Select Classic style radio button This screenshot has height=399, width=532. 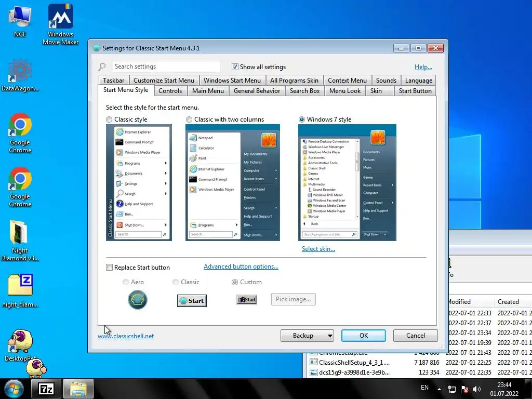[109, 119]
